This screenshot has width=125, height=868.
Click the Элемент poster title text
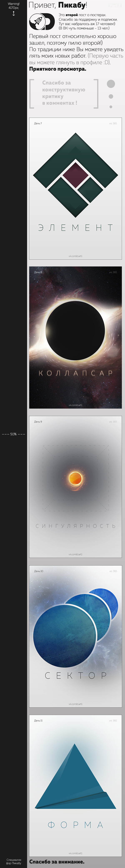point(75,228)
